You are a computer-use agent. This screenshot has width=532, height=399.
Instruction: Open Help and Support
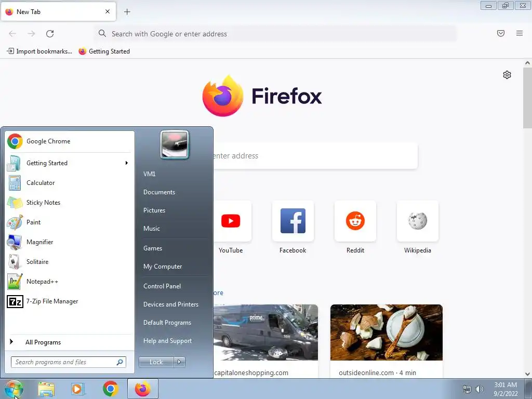[167, 341]
